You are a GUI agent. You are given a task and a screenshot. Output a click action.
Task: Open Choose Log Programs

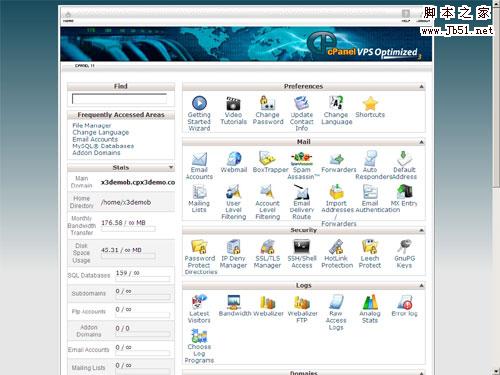coord(199,336)
